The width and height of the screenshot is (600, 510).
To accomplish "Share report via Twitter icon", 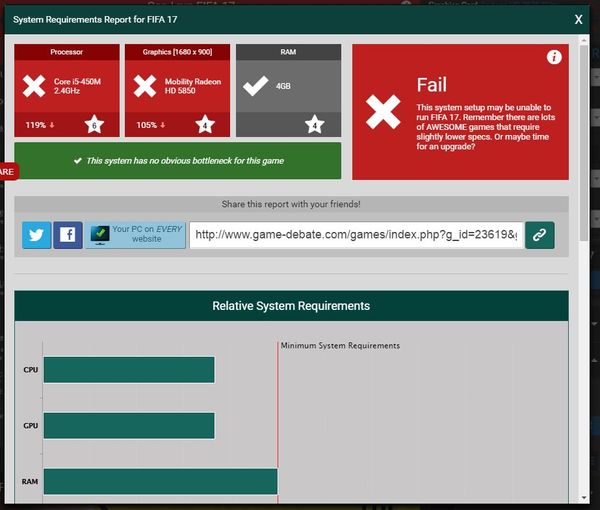I will tap(36, 235).
